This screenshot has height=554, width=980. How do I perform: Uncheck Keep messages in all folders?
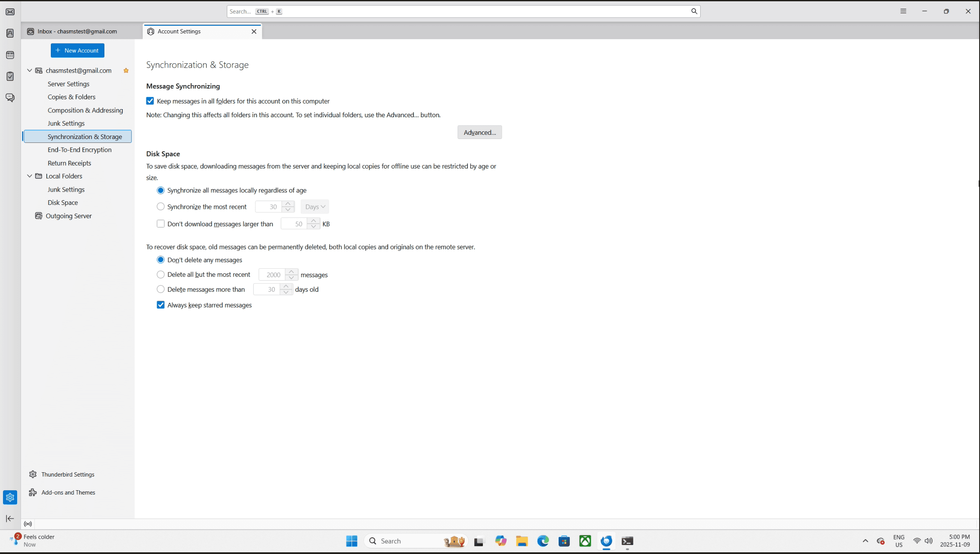(150, 101)
